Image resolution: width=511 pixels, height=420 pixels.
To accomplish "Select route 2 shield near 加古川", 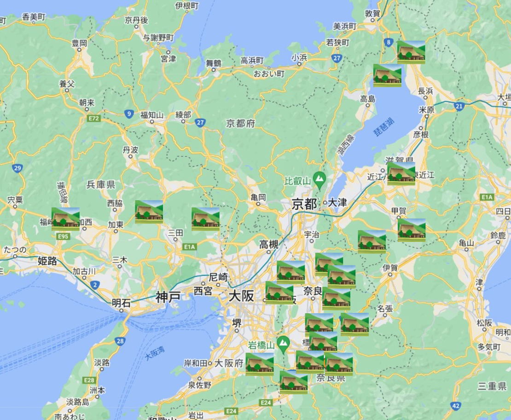I will coord(95,285).
